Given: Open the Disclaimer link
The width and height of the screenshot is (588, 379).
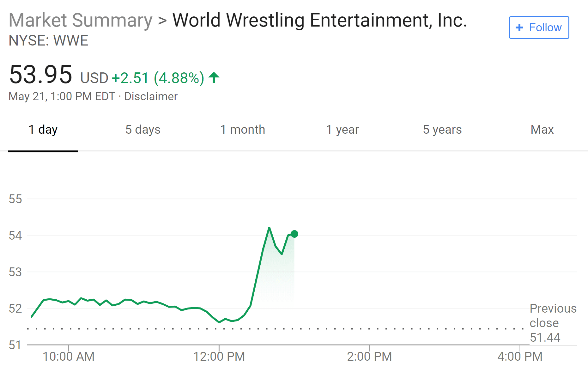Looking at the screenshot, I should point(151,96).
